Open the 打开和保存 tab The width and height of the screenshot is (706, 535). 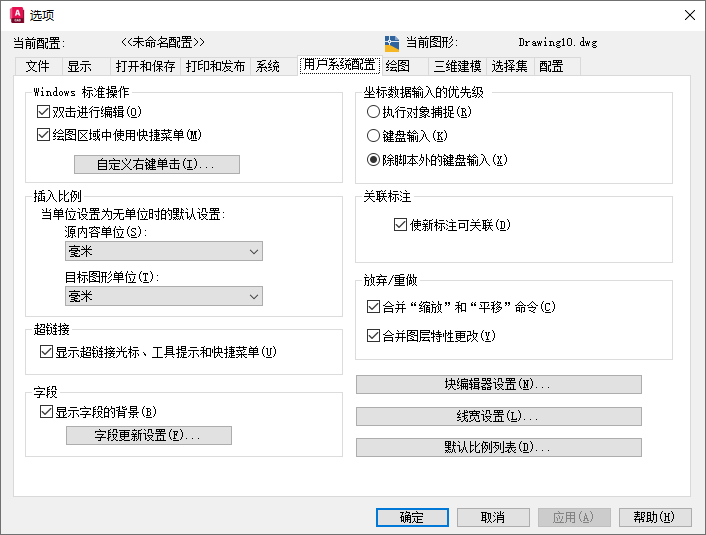click(x=145, y=66)
